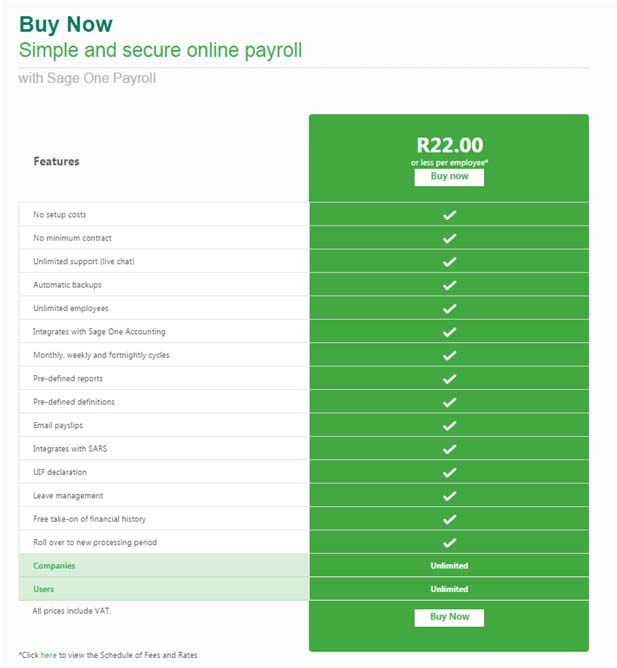
Task: Click the checkmark for Leave management
Action: tap(449, 496)
